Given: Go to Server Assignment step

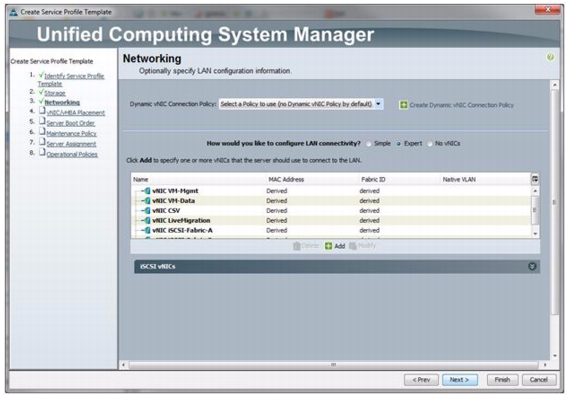Looking at the screenshot, I should (x=71, y=144).
